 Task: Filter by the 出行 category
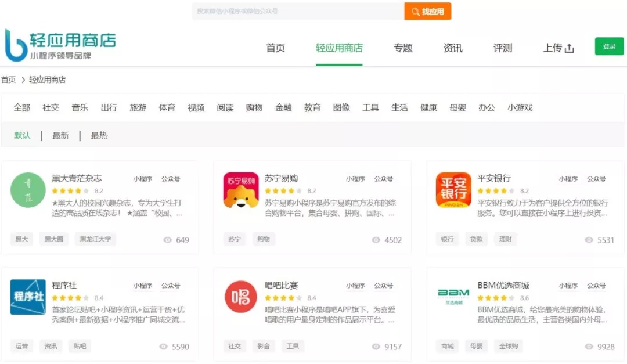109,107
